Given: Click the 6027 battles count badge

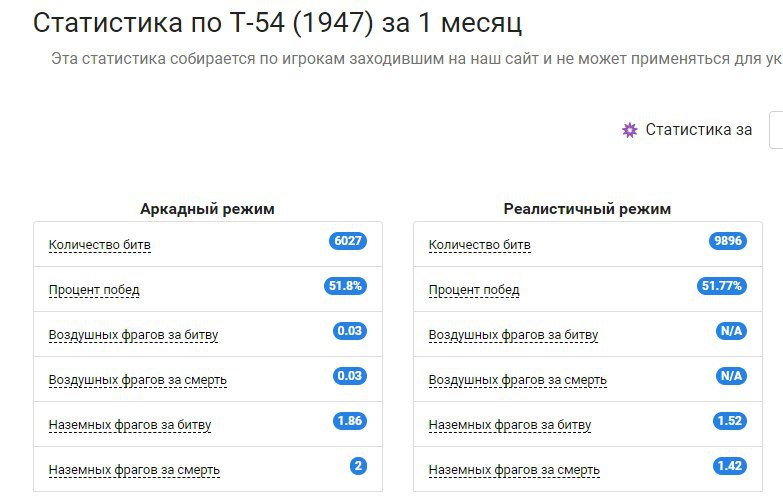Looking at the screenshot, I should pos(348,241).
